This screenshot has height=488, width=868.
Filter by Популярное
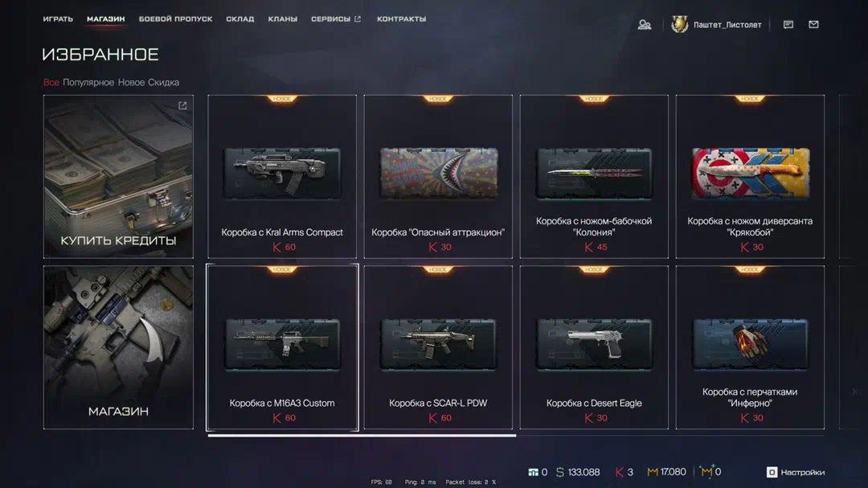coord(88,82)
